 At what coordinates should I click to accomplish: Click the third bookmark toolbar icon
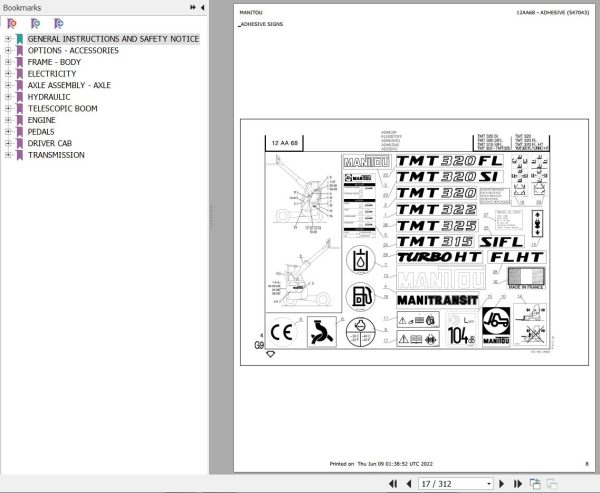click(59, 24)
